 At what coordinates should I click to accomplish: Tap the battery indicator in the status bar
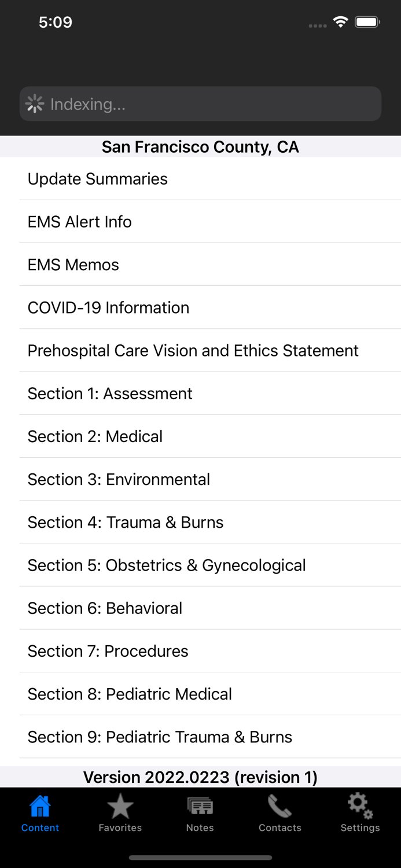pyautogui.click(x=367, y=21)
